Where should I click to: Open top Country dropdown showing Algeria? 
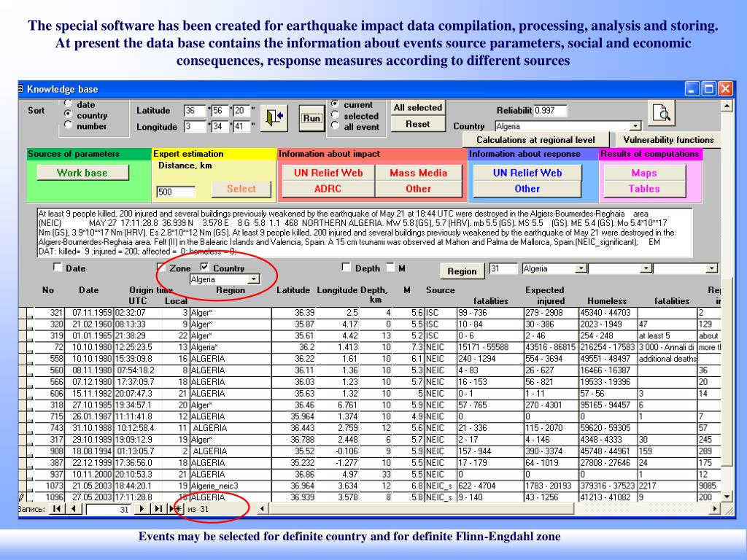point(635,126)
